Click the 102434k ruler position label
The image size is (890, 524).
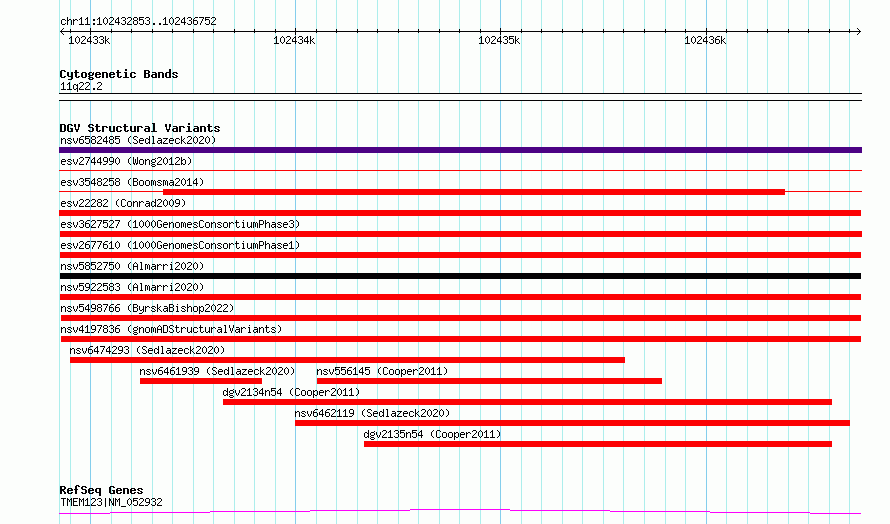coord(294,40)
